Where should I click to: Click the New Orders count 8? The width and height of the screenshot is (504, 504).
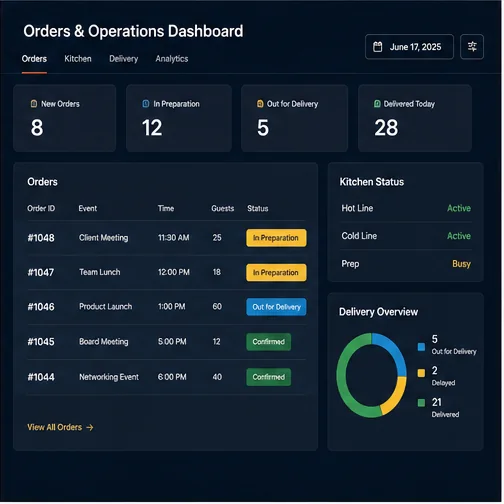(x=37, y=128)
